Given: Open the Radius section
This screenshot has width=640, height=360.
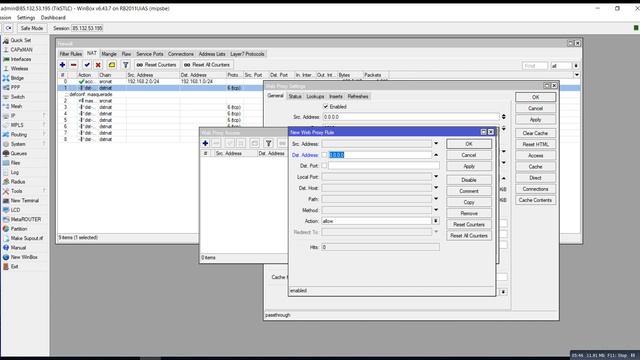Looking at the screenshot, I should point(18,182).
